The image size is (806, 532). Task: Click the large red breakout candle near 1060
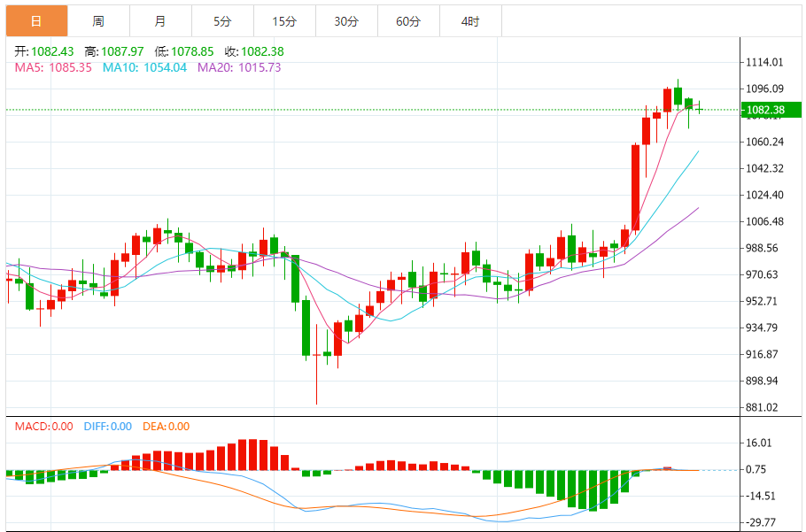[635, 188]
